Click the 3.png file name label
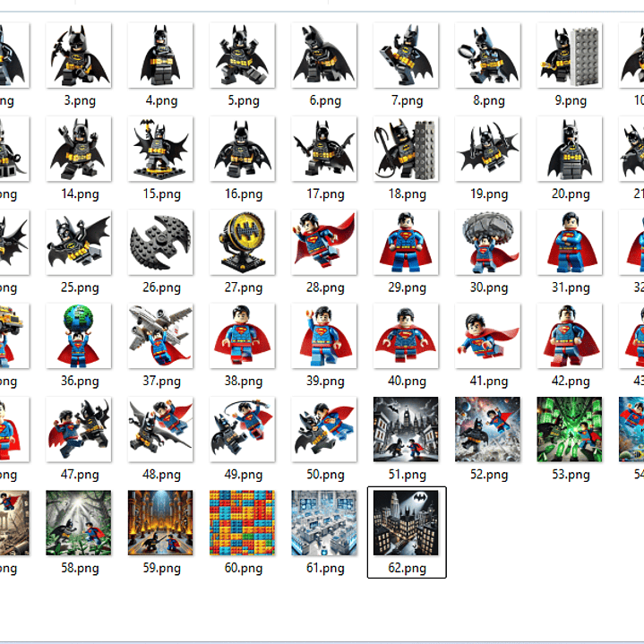 tap(79, 101)
